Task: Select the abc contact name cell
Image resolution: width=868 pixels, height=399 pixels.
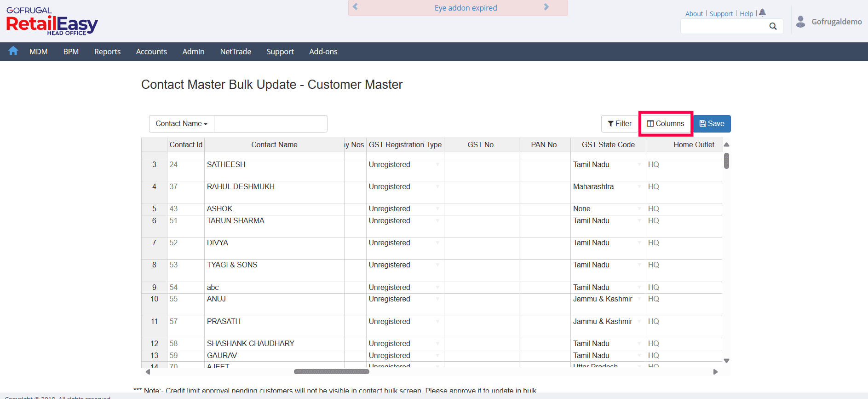Action: pyautogui.click(x=274, y=288)
